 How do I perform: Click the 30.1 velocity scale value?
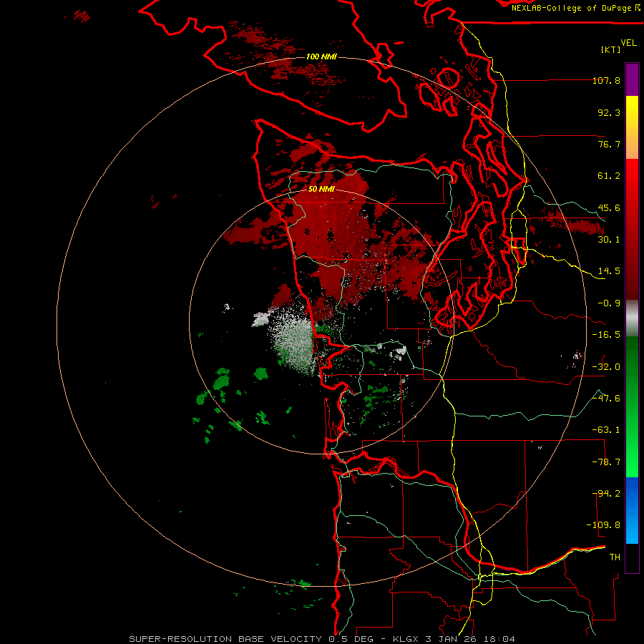click(x=609, y=240)
